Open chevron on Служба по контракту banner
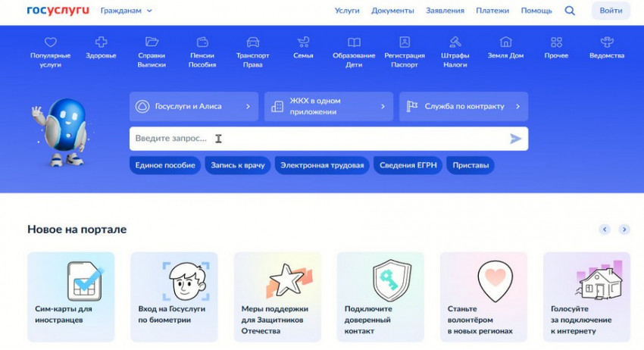644x350 pixels. click(518, 106)
